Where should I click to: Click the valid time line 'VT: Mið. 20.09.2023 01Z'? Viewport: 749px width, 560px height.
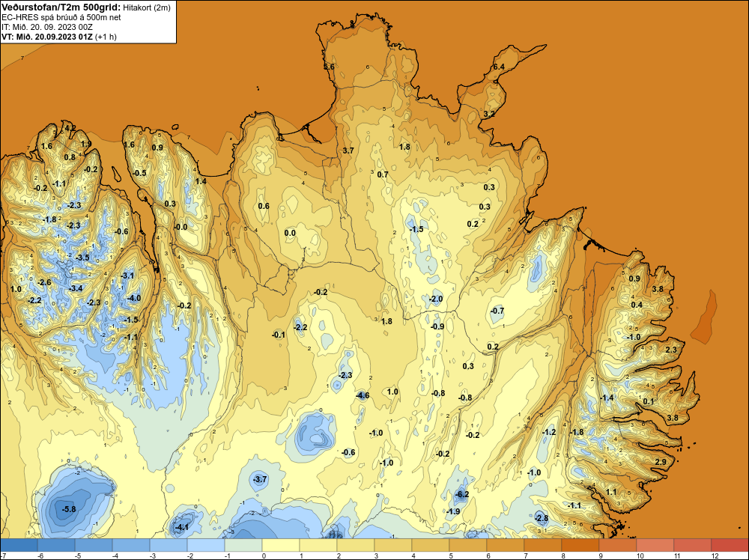point(47,37)
